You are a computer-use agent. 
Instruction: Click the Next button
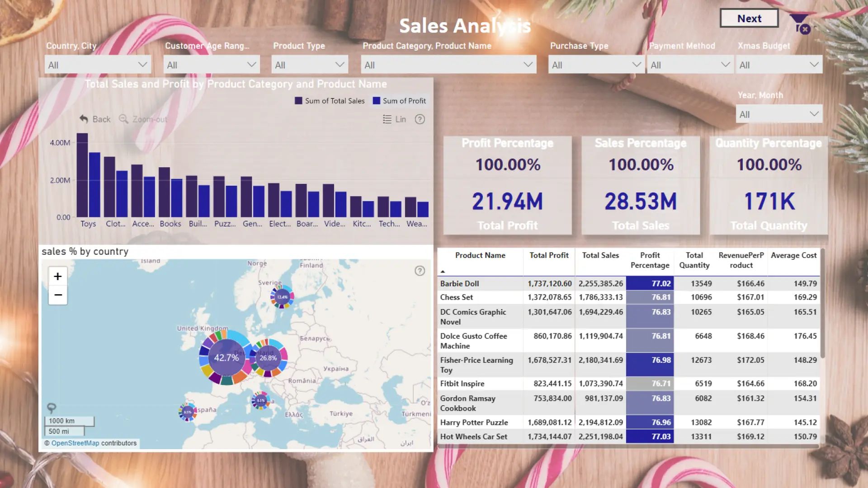pyautogui.click(x=749, y=19)
